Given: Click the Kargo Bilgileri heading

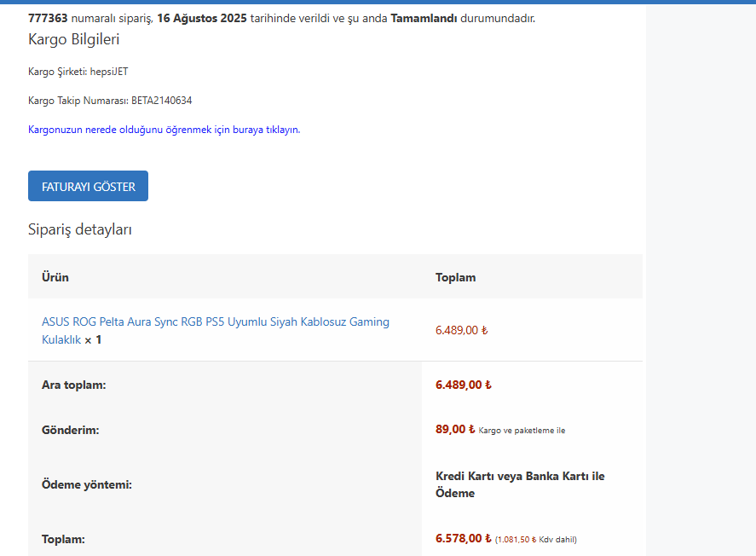Looking at the screenshot, I should pyautogui.click(x=74, y=39).
